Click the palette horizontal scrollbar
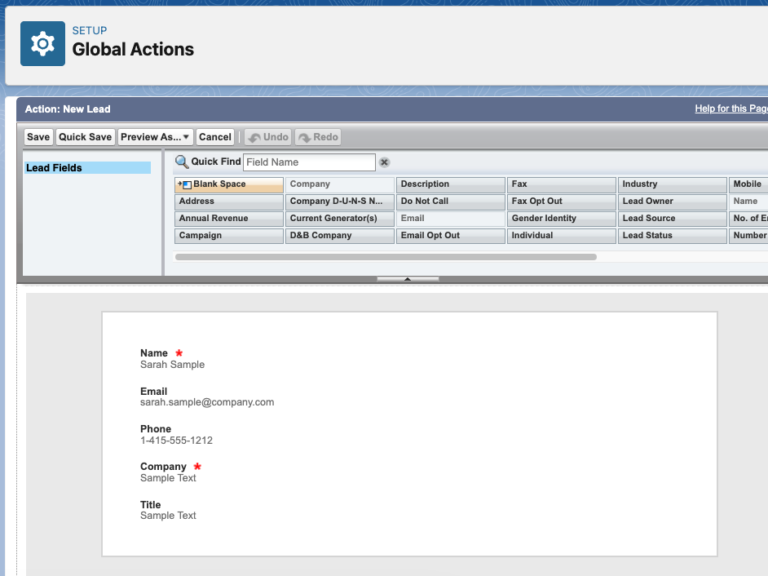 (385, 257)
